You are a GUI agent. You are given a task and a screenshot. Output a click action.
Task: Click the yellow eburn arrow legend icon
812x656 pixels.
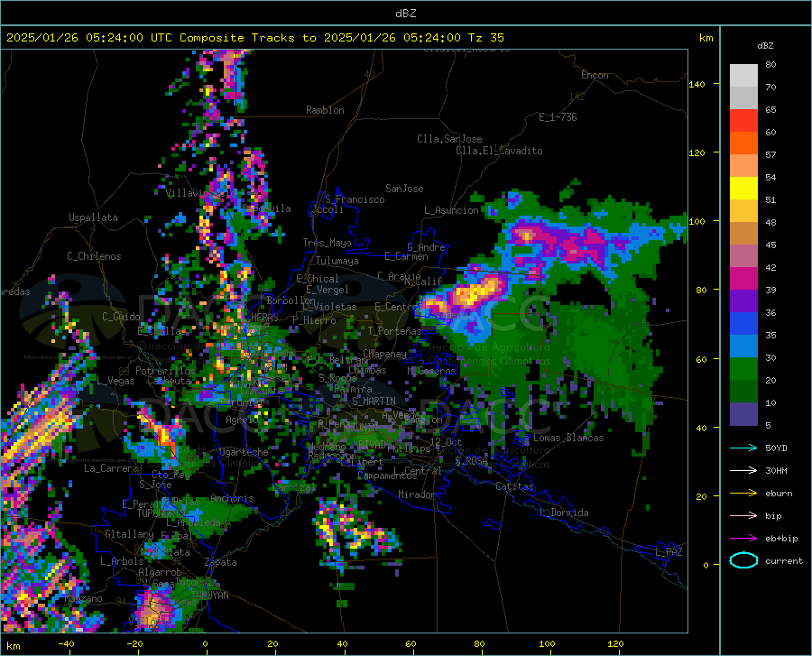click(743, 493)
